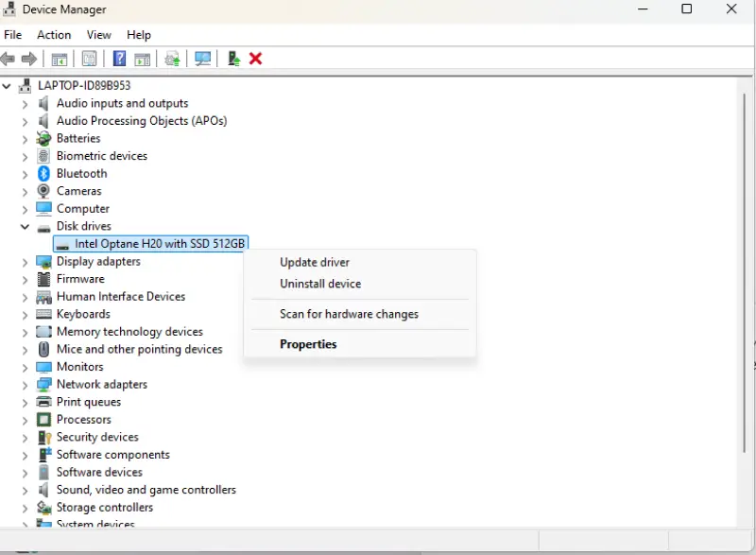Open Properties from the toolbar icon
This screenshot has width=756, height=555.
[x=88, y=59]
